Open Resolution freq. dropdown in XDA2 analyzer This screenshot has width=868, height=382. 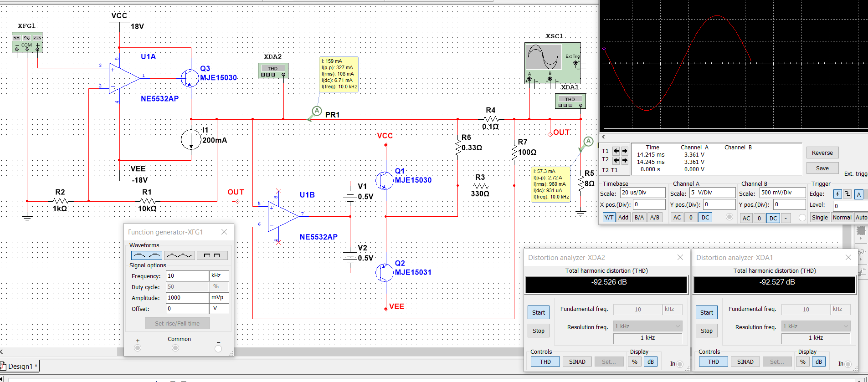pos(647,326)
